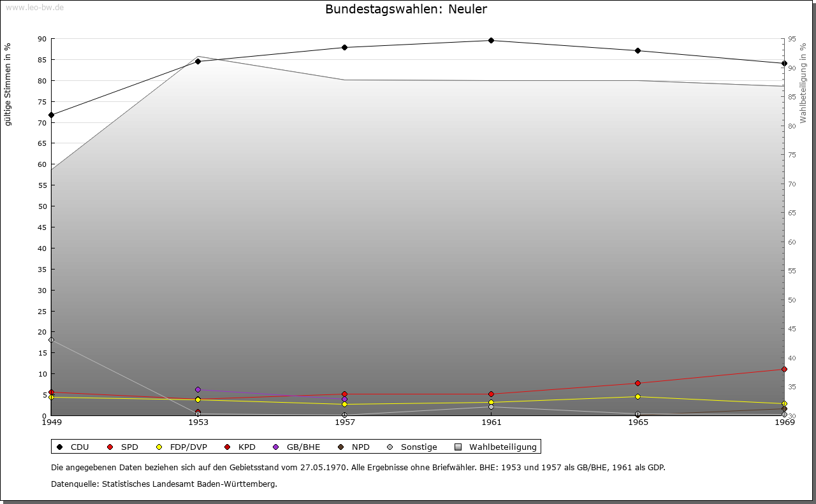
Task: Click the CDU black diamond legend marker
Action: tap(59, 447)
